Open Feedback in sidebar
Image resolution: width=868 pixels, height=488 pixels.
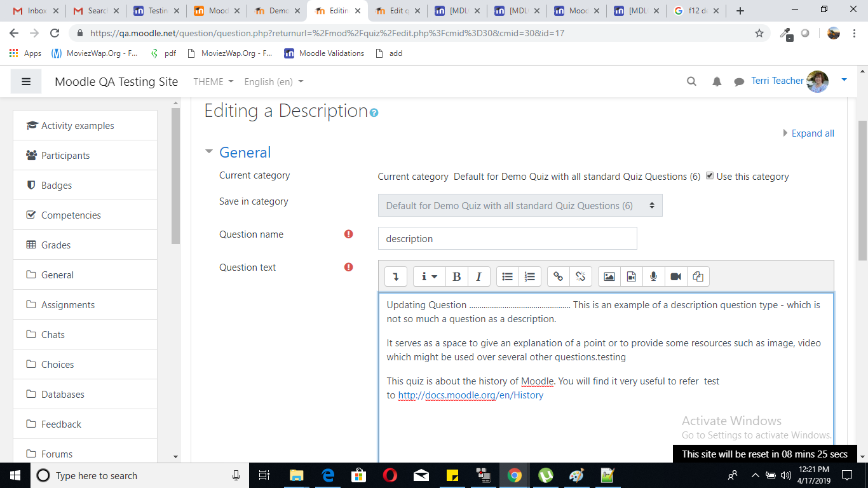click(85, 424)
